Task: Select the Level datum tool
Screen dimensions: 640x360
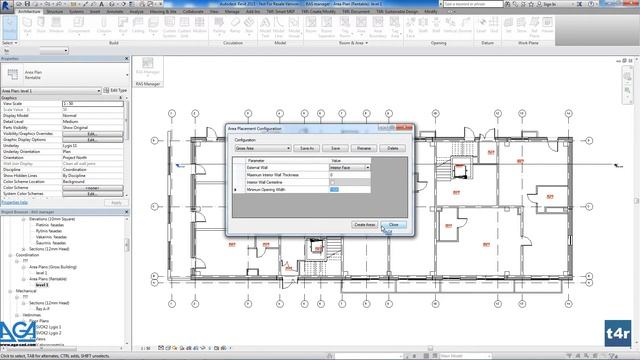Action: coord(482,25)
